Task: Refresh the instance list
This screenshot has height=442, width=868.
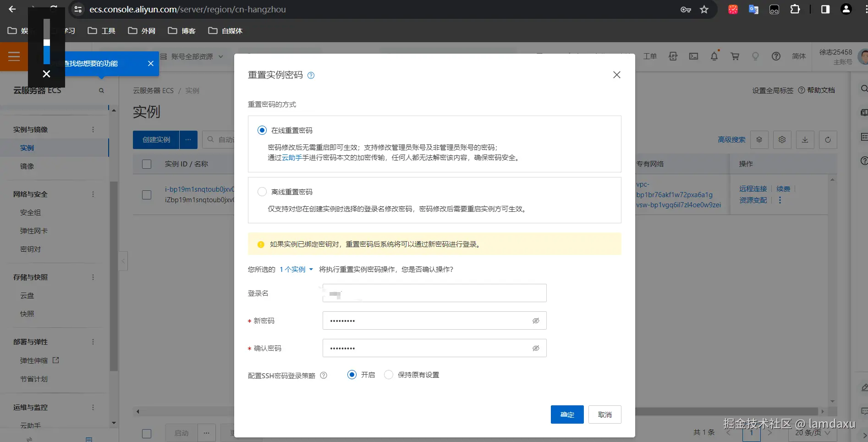Action: (x=828, y=140)
